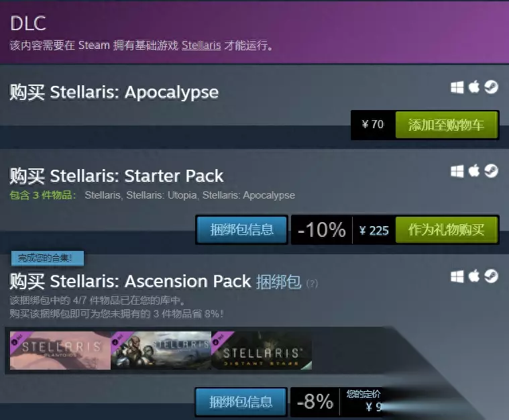Click the Windows icon beside Stellaris: Apocalypse
This screenshot has height=420, width=509.
click(x=457, y=87)
